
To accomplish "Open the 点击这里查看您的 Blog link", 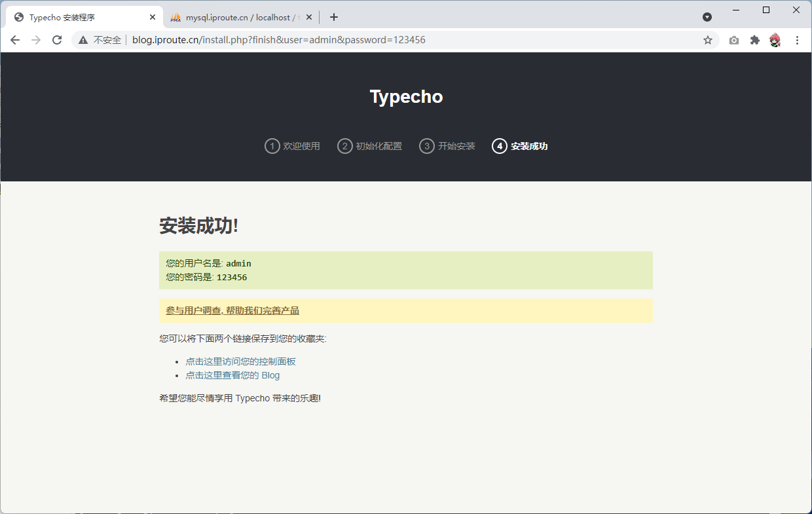I will tap(232, 375).
